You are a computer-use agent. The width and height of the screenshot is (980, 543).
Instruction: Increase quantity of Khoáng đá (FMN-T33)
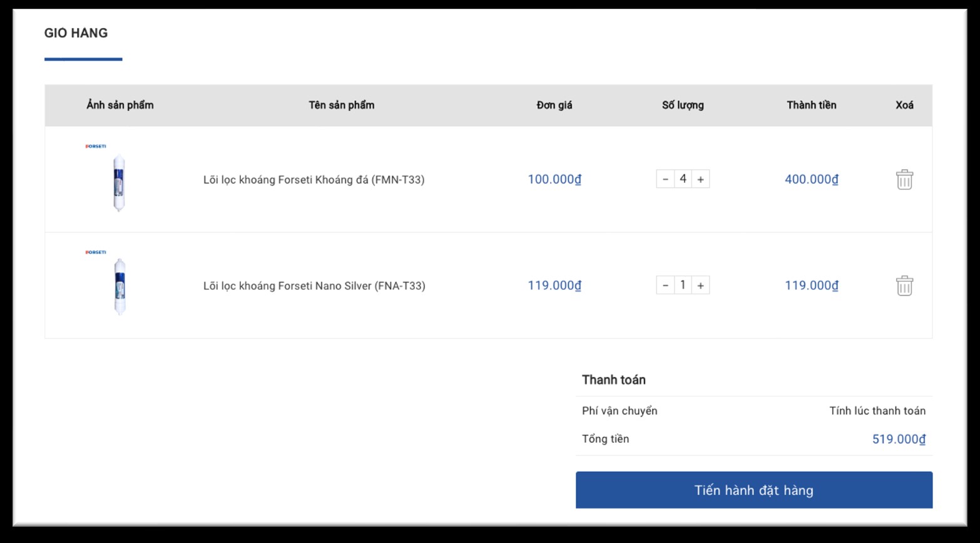point(701,179)
